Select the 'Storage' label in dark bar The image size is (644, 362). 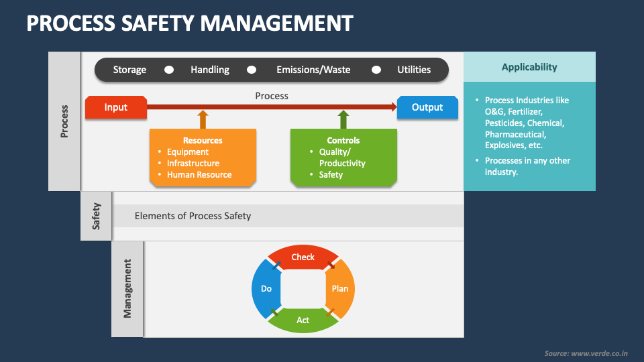[129, 70]
